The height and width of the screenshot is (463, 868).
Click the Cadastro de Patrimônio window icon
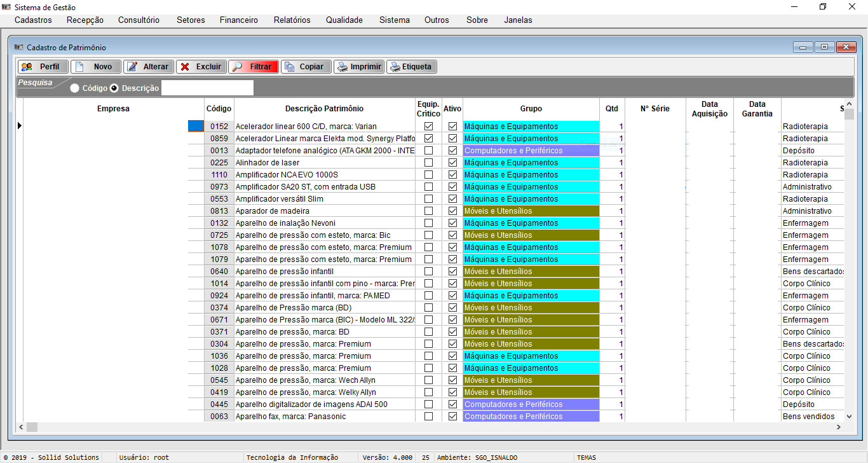pos(19,47)
